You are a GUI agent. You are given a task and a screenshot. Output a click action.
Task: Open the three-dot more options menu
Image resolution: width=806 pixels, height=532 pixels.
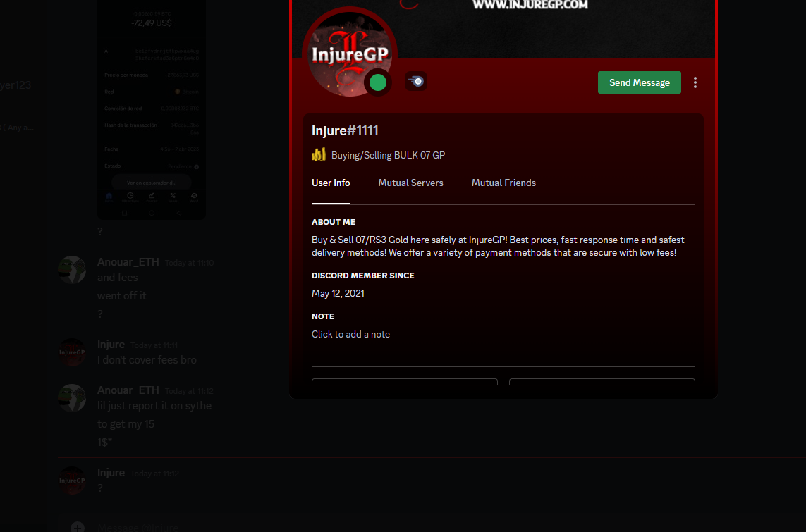[x=695, y=82]
